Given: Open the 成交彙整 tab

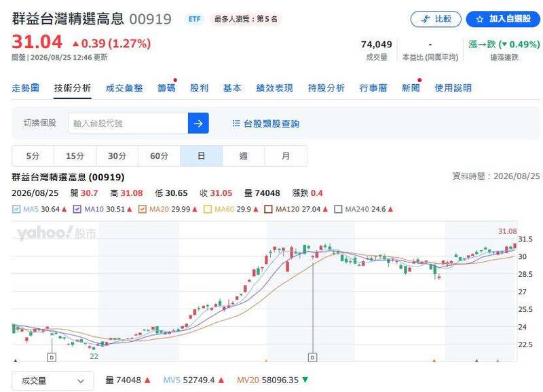Looking at the screenshot, I should [124, 88].
